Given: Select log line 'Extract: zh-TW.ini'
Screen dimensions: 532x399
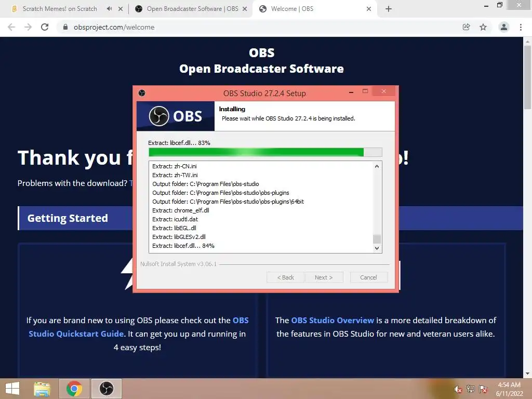Looking at the screenshot, I should (x=175, y=175).
